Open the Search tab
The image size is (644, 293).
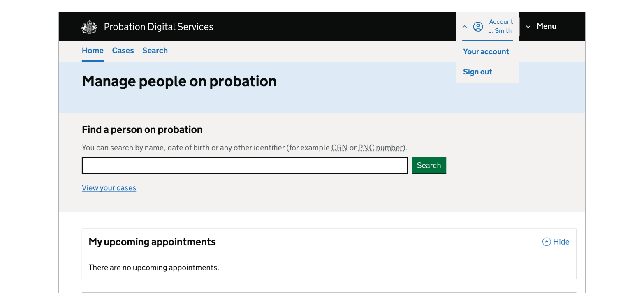pos(155,50)
